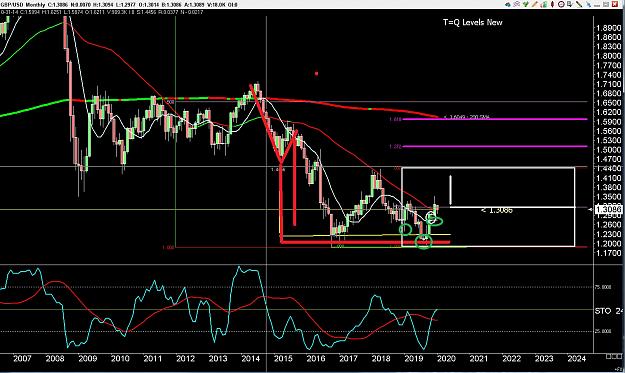Click the B with arrow toolbar icon
The image size is (625, 373).
[570, 4]
